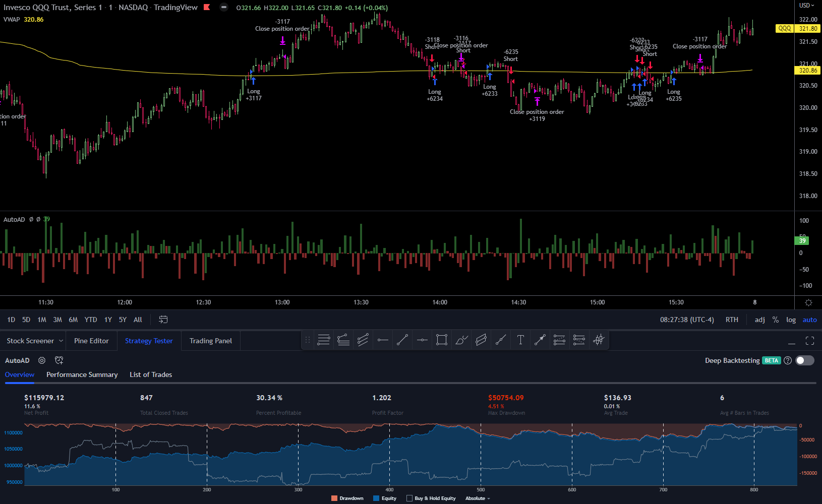Click the AutoAD indicator pane legend
The height and width of the screenshot is (504, 822).
point(14,219)
